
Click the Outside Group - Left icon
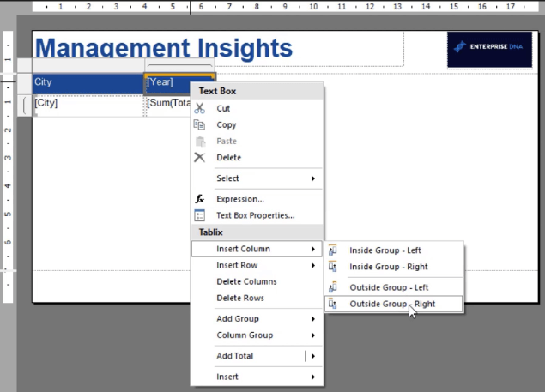click(x=333, y=287)
